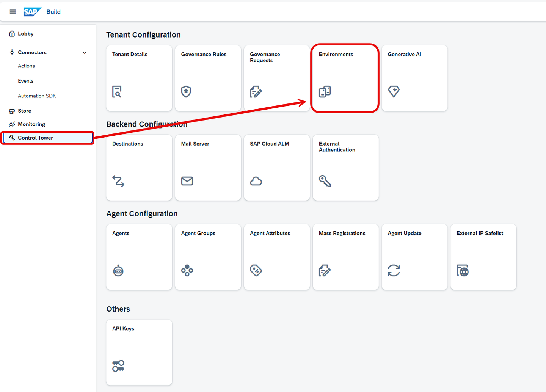The width and height of the screenshot is (546, 392).
Task: Click the Backend Configuration heading
Action: pos(147,124)
